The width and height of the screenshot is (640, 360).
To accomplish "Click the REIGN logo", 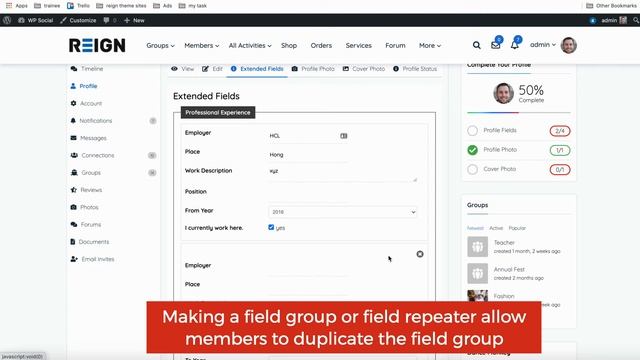I will pyautogui.click(x=97, y=45).
